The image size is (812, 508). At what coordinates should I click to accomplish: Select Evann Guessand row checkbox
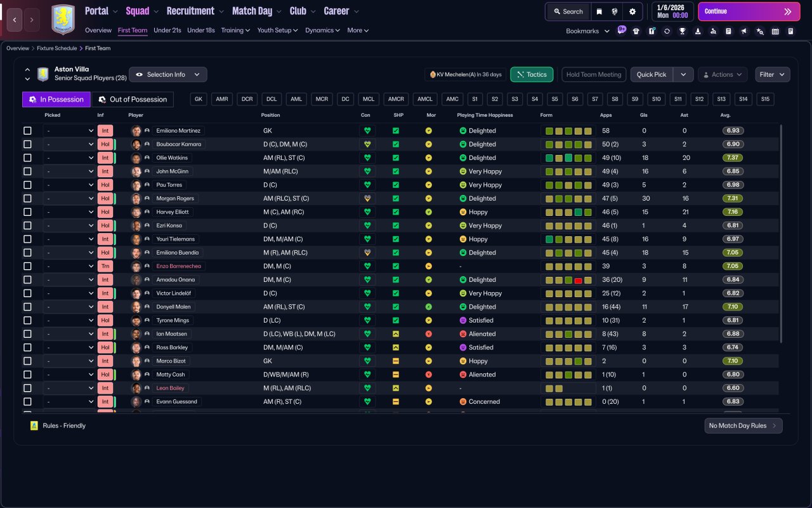(x=27, y=402)
